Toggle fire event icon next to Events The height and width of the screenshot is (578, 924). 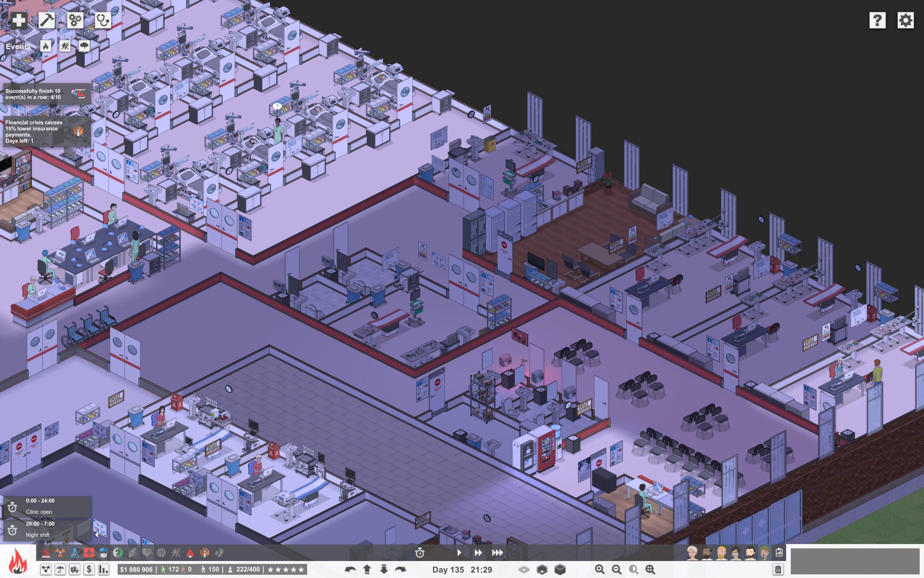point(46,46)
